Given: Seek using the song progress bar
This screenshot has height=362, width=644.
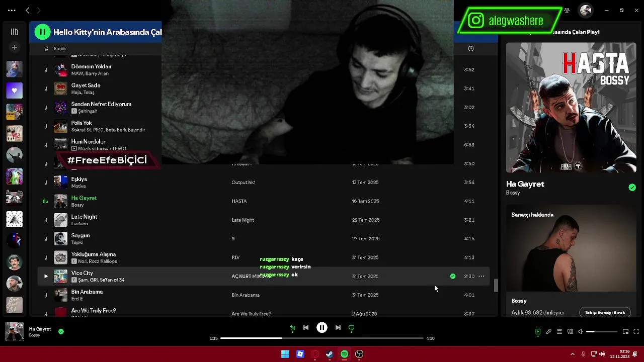Looking at the screenshot, I should coord(322,338).
